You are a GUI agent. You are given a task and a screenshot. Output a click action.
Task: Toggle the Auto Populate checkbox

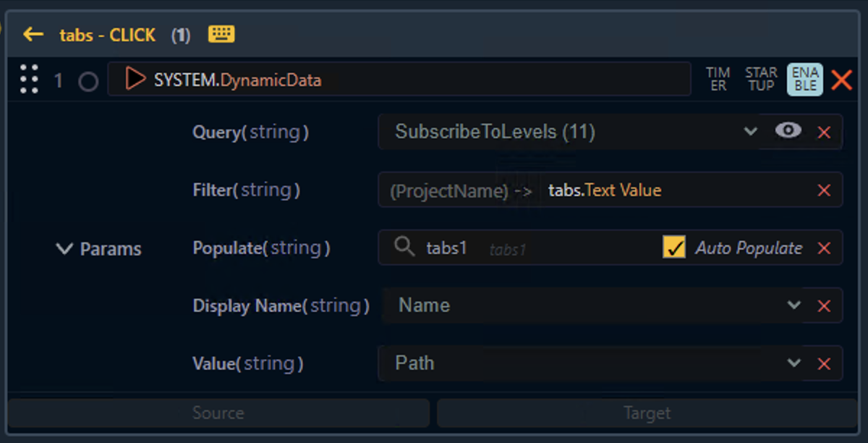click(x=673, y=248)
